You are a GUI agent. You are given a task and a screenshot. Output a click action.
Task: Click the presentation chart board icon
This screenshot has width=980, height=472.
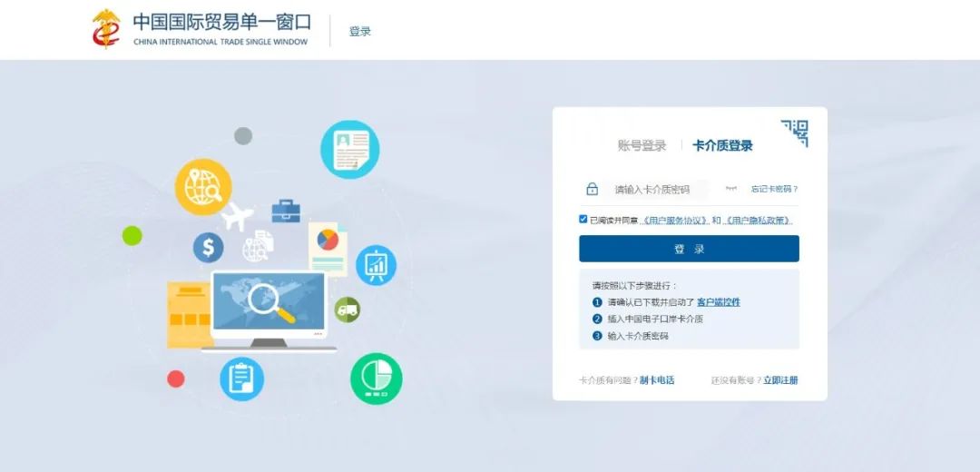pyautogui.click(x=376, y=265)
